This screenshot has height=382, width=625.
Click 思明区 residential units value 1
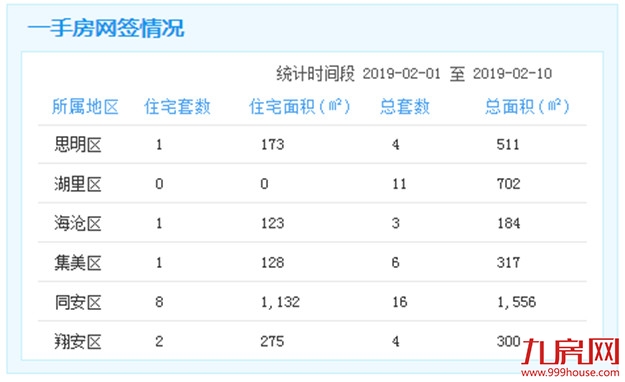159,144
